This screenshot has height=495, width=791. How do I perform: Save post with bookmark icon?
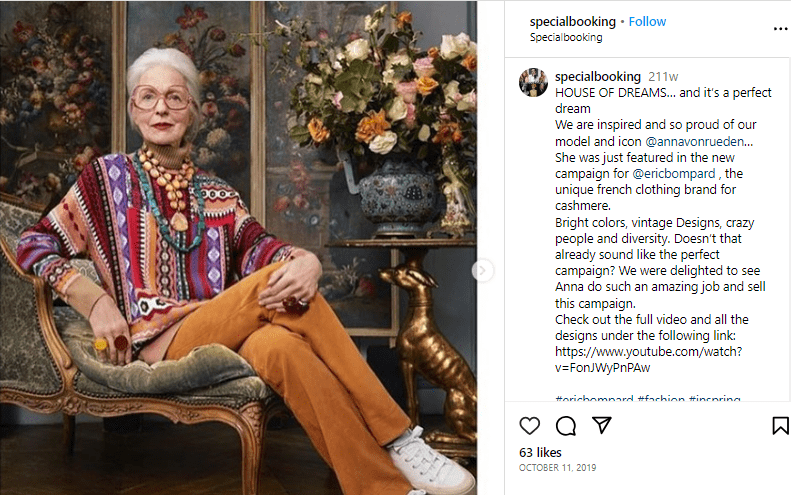(x=780, y=425)
